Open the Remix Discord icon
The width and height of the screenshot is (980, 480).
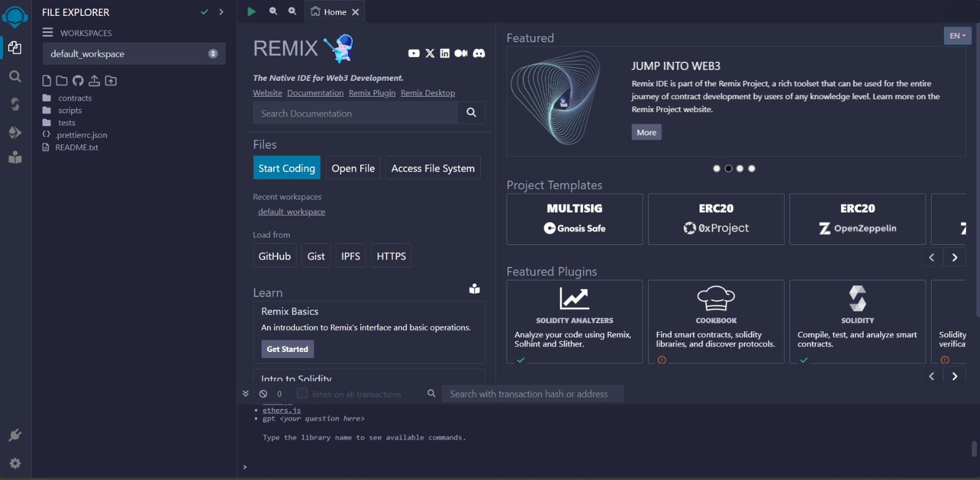(479, 53)
